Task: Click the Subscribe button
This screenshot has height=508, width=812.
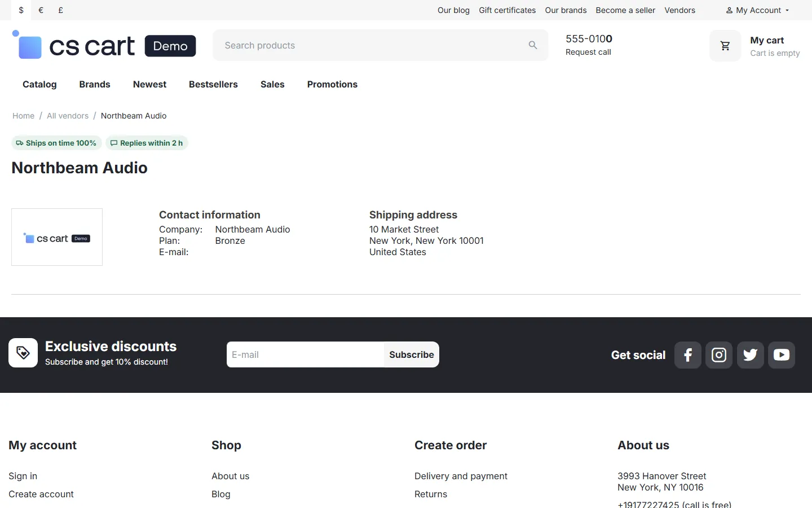Action: pos(412,354)
